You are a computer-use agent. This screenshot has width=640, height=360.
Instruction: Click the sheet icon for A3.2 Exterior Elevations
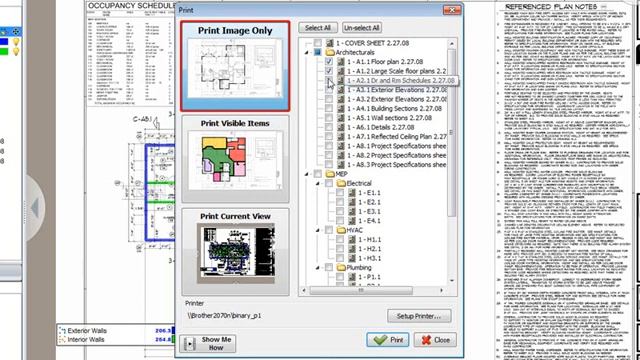pos(341,99)
